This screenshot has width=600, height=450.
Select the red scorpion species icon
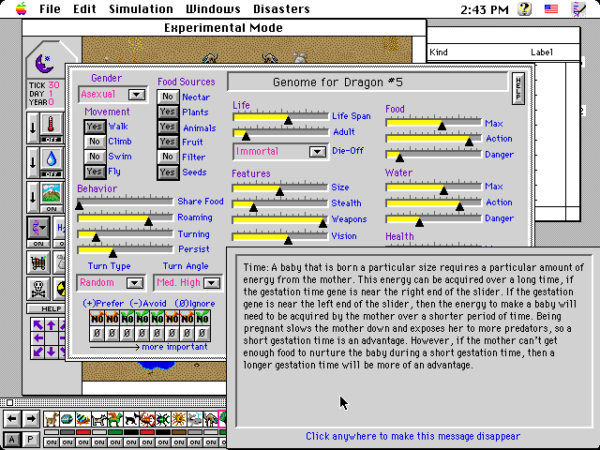coord(147,419)
